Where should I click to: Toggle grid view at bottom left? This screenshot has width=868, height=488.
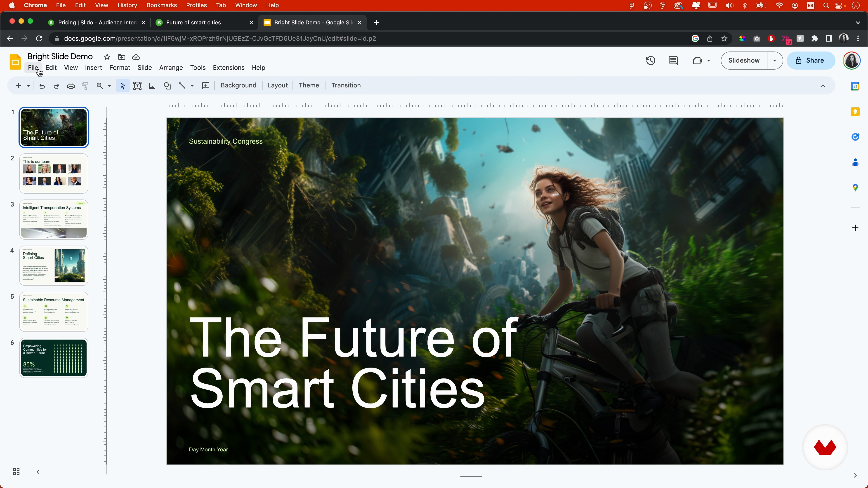16,472
